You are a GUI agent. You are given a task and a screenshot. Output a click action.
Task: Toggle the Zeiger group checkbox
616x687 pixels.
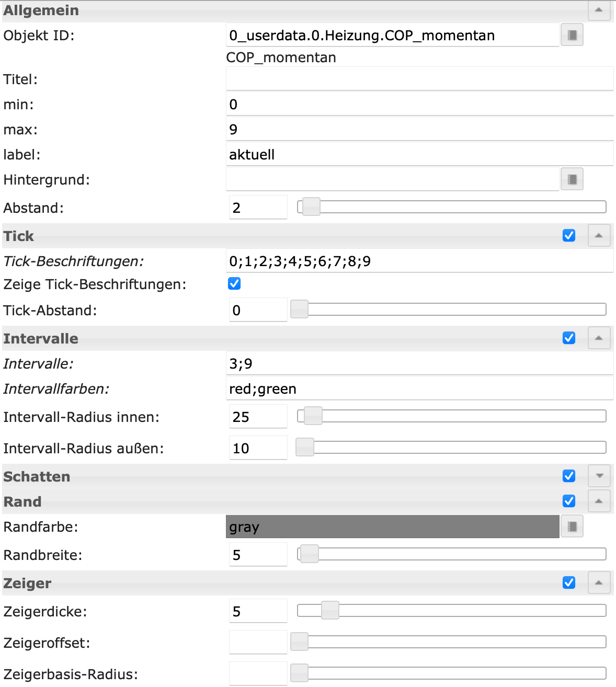(569, 582)
